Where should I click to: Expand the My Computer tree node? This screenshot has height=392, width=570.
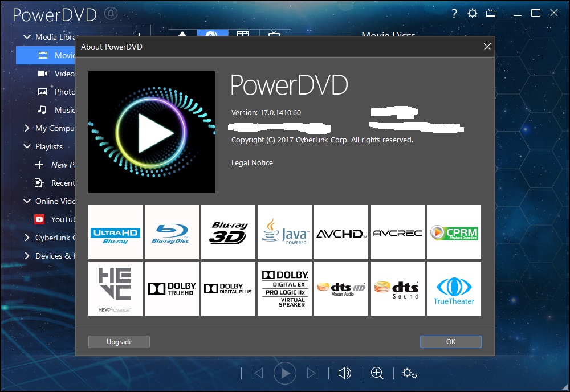[27, 128]
